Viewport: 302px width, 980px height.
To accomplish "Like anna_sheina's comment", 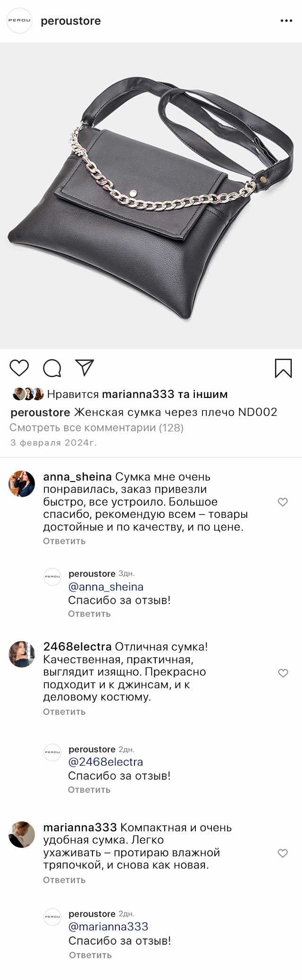I will pos(283,502).
